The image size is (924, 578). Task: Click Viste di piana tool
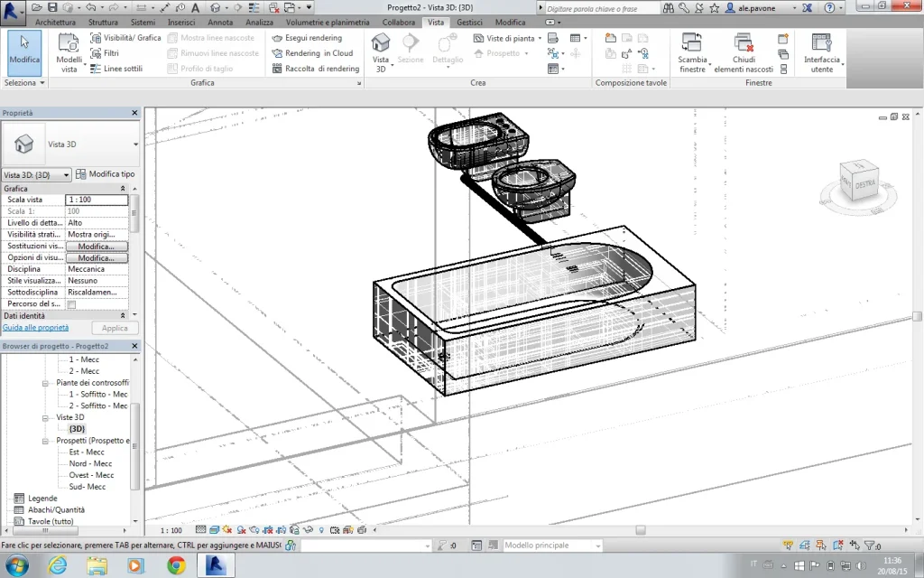(507, 38)
